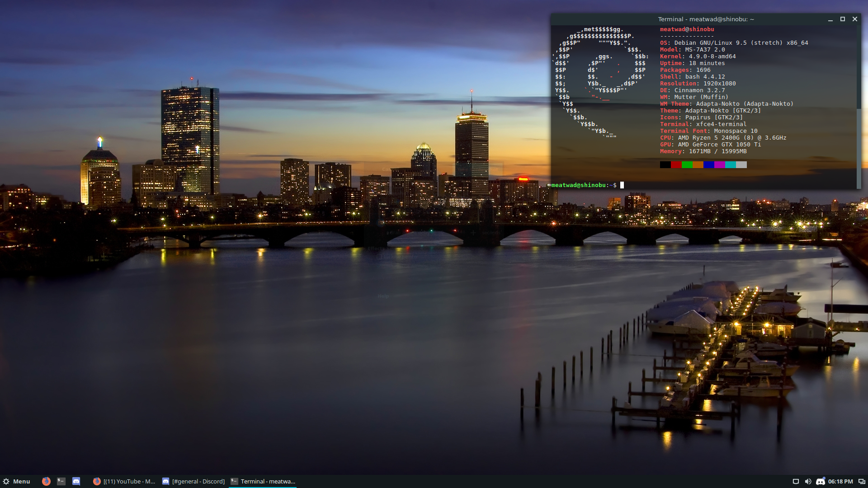Click the 'DE: Cinnamon 3.2.7' line

(692, 90)
